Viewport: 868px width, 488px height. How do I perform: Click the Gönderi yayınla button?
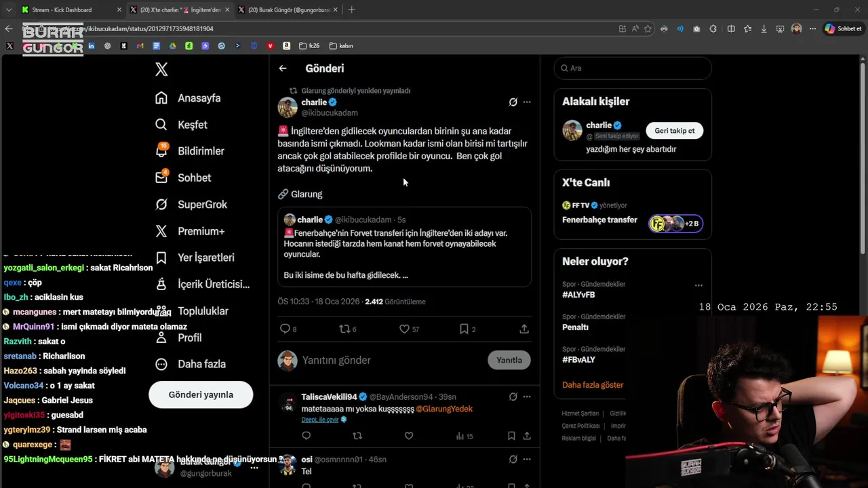point(201,394)
